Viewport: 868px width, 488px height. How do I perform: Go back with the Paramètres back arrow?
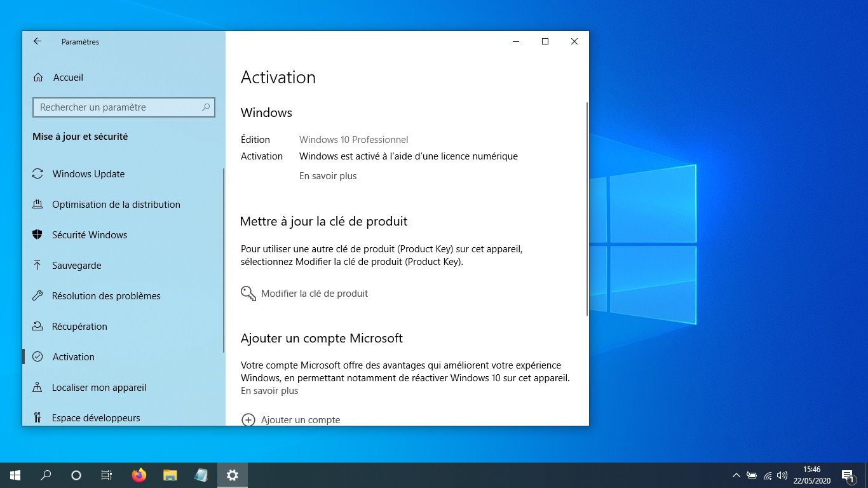(37, 41)
